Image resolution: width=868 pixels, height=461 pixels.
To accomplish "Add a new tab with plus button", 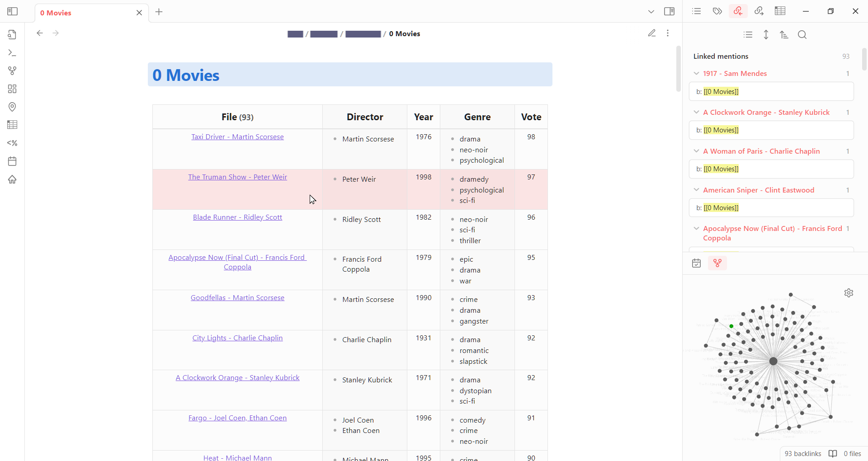I will [x=159, y=12].
